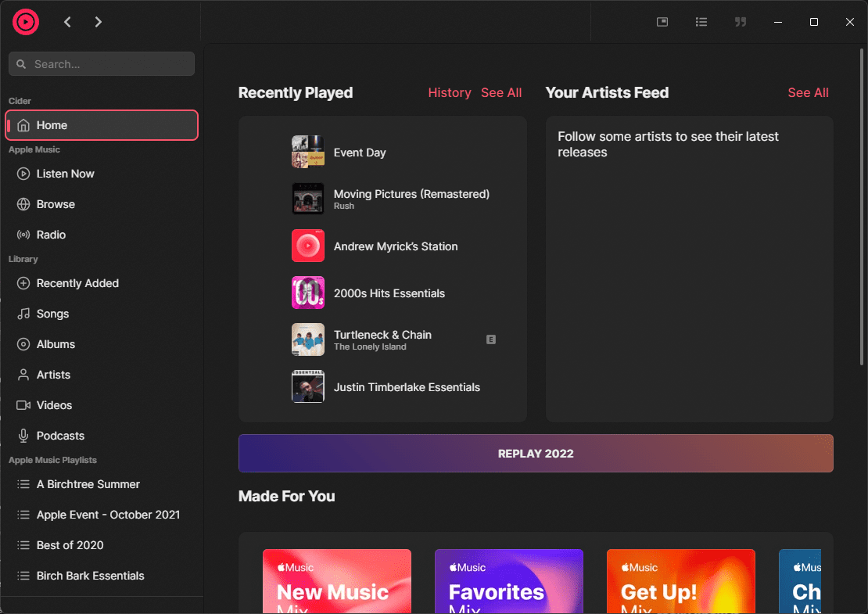Focus the Search input field
Viewport: 868px width, 614px height.
tap(102, 63)
